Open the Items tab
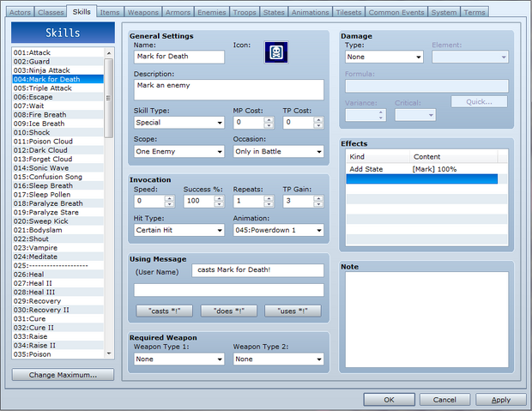This screenshot has width=532, height=411. point(110,12)
